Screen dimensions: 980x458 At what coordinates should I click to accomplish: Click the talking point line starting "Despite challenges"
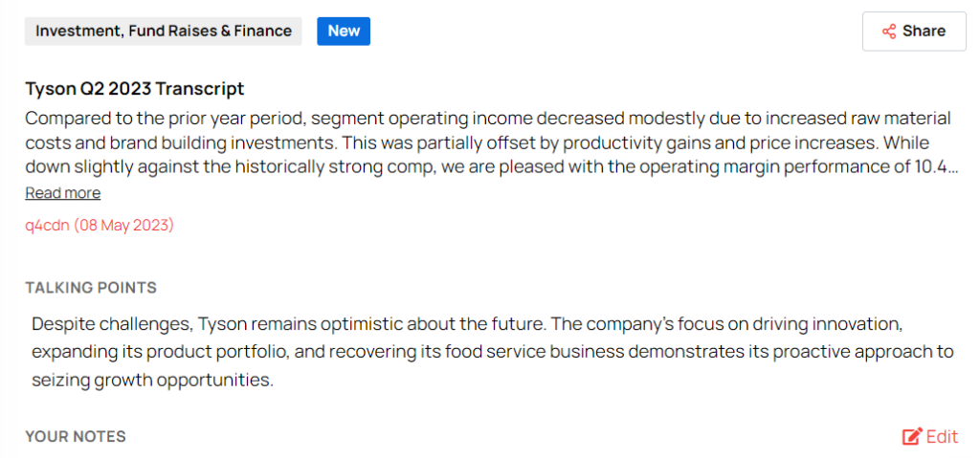tap(467, 323)
